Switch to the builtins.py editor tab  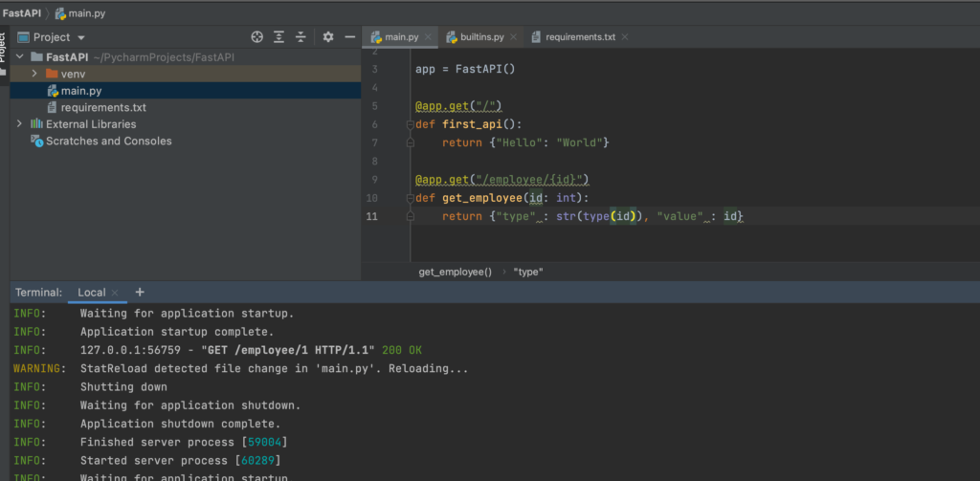coord(480,37)
